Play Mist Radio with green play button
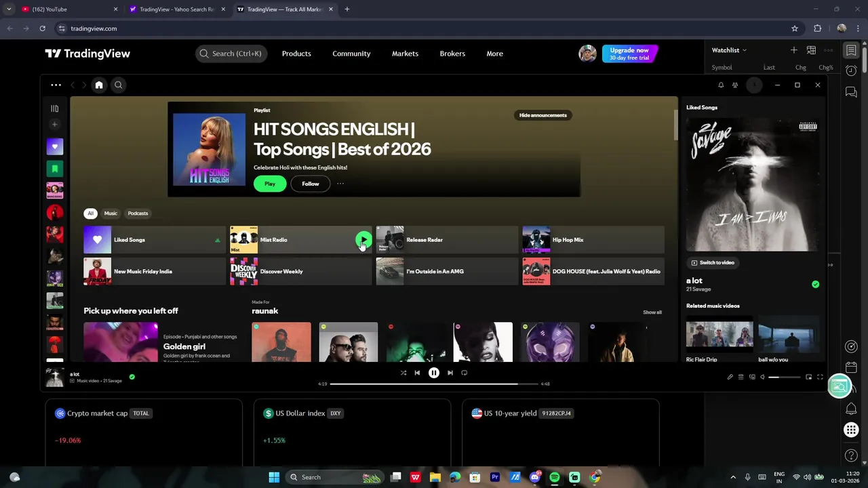Image resolution: width=868 pixels, height=488 pixels. pyautogui.click(x=363, y=239)
